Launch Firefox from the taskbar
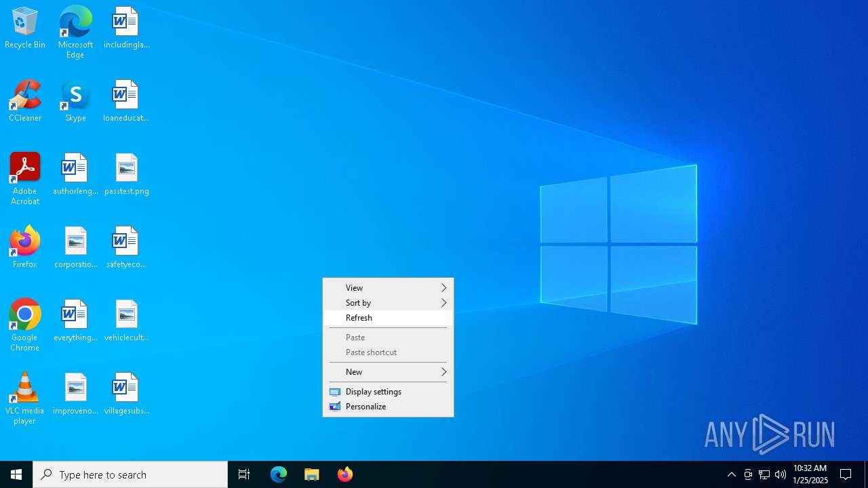Image resolution: width=868 pixels, height=488 pixels. coord(345,474)
